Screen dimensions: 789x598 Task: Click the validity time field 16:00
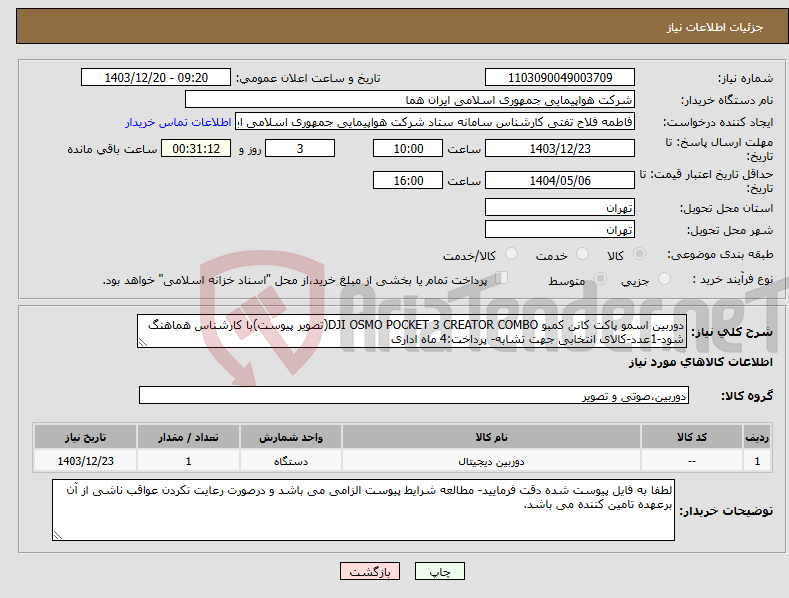[x=408, y=180]
